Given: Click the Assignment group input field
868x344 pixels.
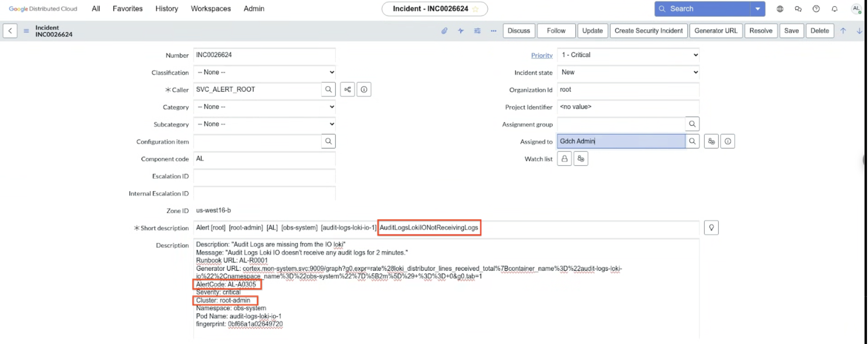Looking at the screenshot, I should click(621, 124).
